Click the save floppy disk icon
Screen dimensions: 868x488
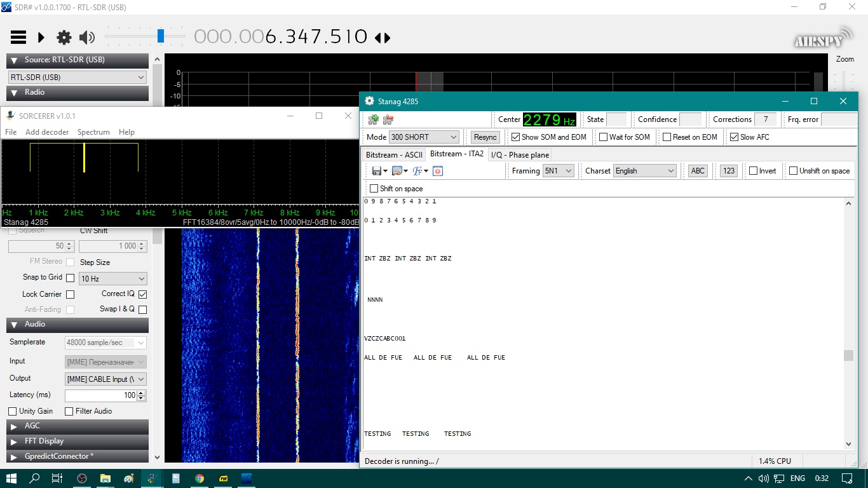pos(376,171)
